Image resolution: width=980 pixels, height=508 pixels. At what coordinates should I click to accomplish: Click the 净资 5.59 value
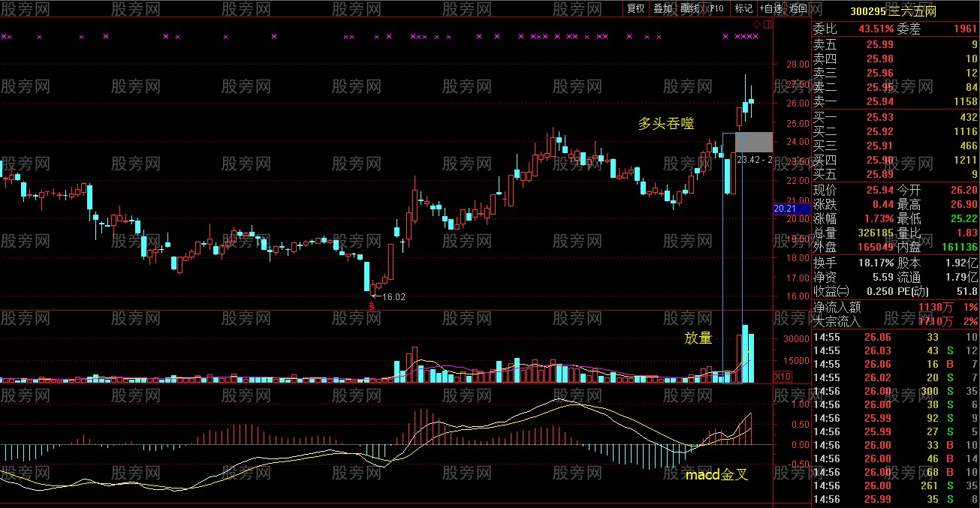(882, 277)
